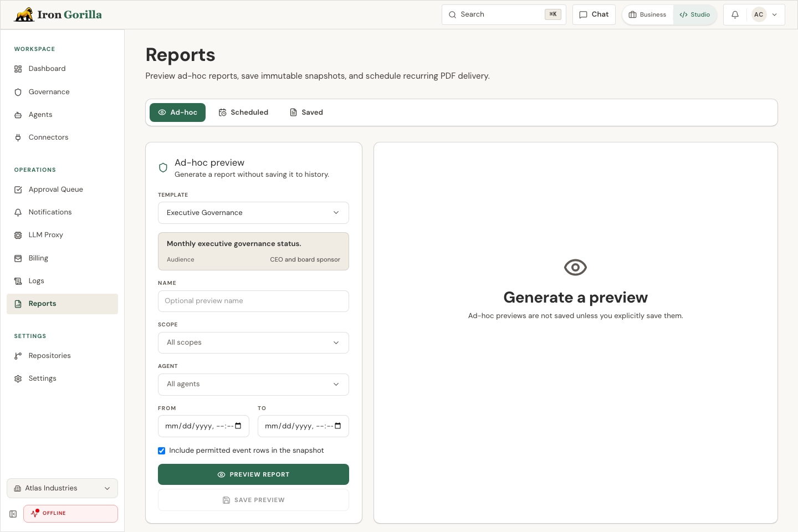Screen dimensions: 798x532
Task: Open calendar picker in the From field
Action: click(238, 426)
